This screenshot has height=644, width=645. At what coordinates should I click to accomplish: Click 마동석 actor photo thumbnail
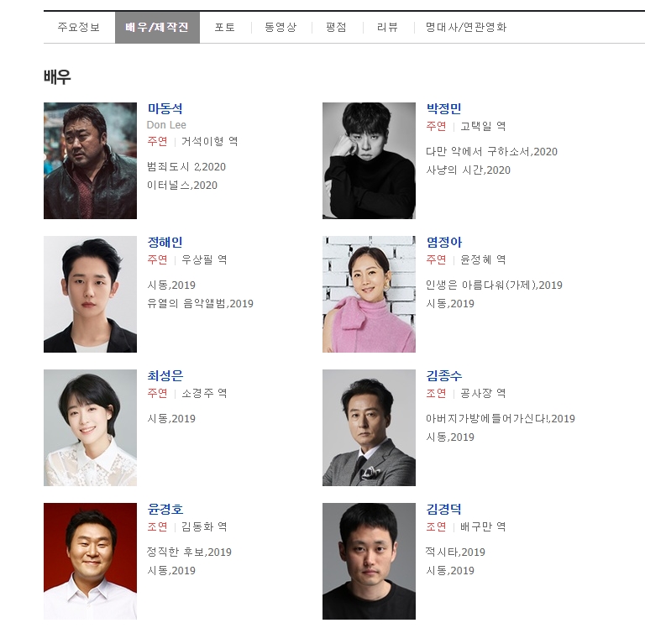pos(90,161)
